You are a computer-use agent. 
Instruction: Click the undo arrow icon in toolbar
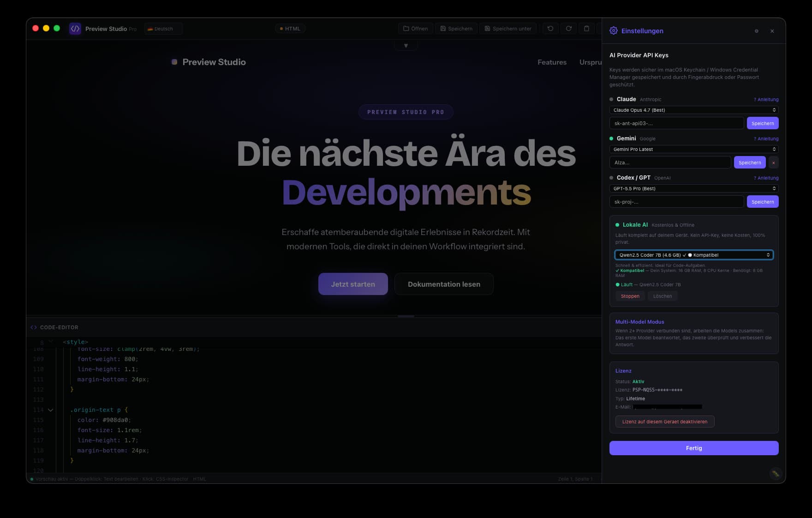550,29
